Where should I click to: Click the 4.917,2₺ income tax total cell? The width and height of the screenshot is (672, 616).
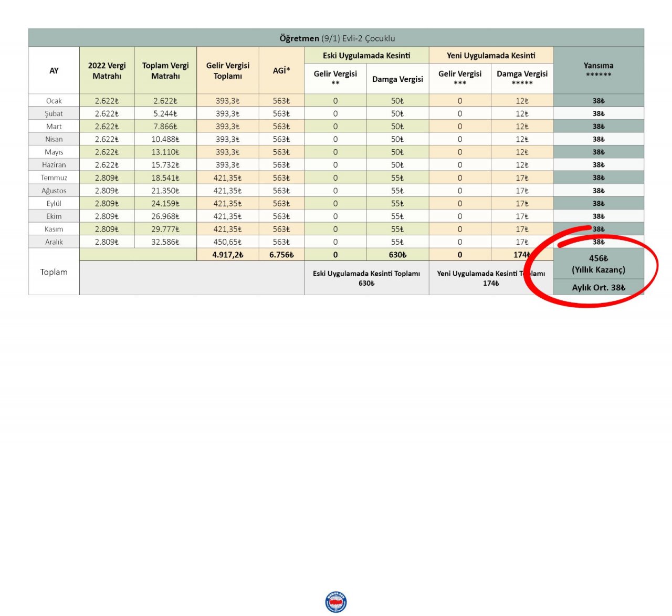(x=227, y=255)
